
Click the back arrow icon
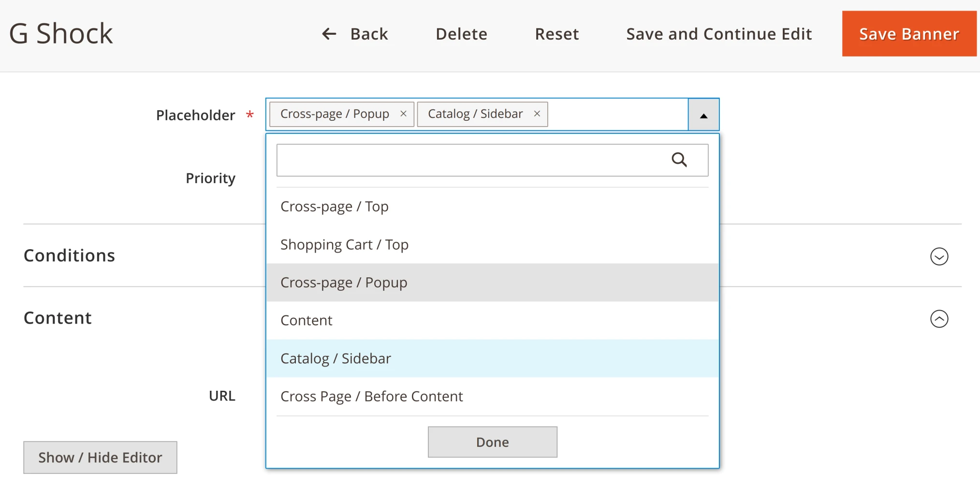[x=329, y=33]
